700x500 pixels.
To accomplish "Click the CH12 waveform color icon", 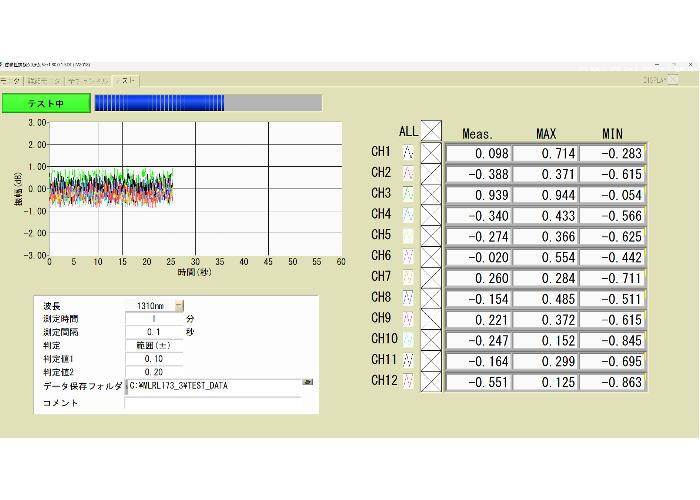I will 408,380.
